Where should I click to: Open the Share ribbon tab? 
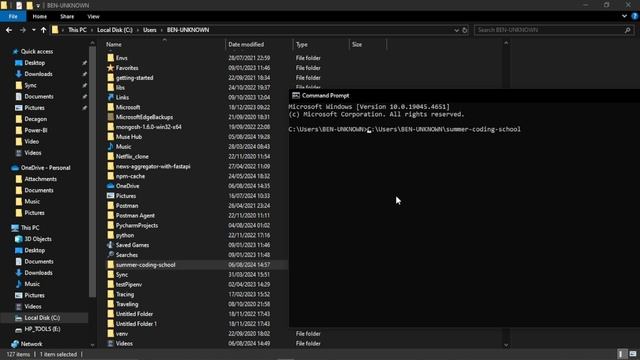(67, 16)
